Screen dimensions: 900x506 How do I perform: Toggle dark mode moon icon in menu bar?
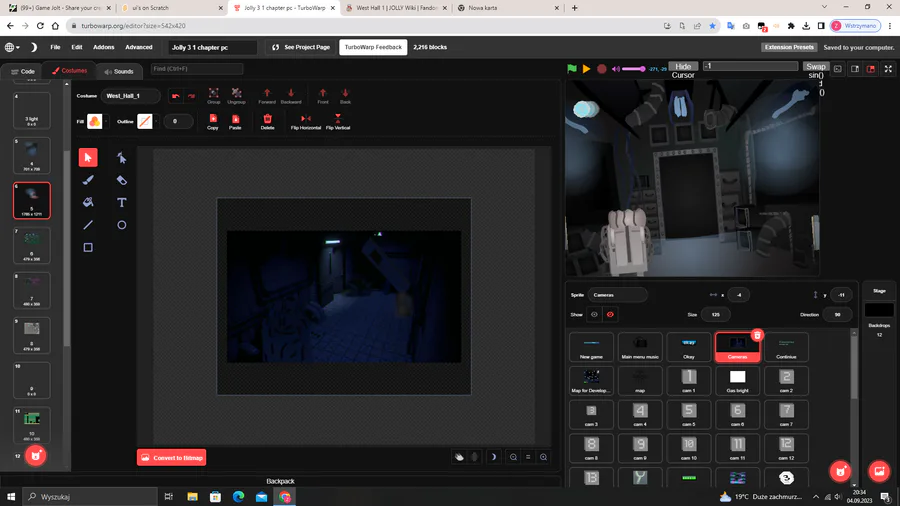tap(33, 47)
